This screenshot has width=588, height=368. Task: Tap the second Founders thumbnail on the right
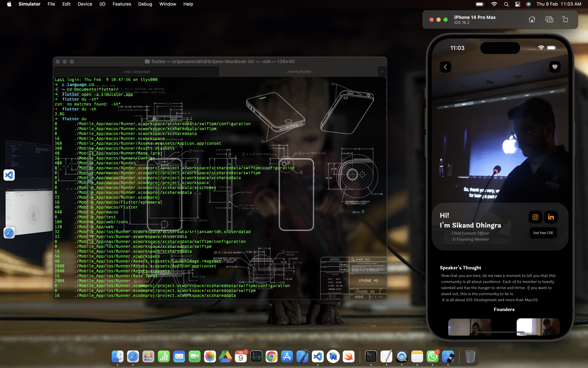click(x=538, y=327)
